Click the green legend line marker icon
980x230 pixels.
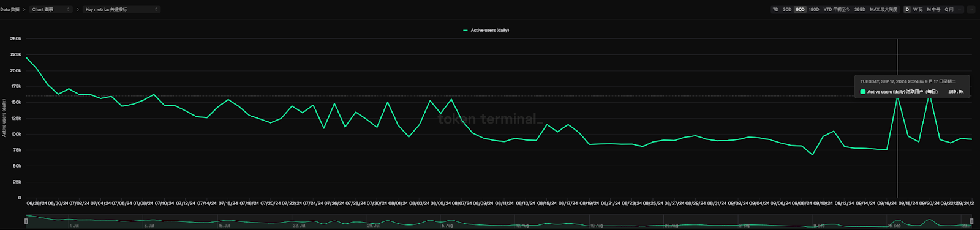pyautogui.click(x=466, y=30)
